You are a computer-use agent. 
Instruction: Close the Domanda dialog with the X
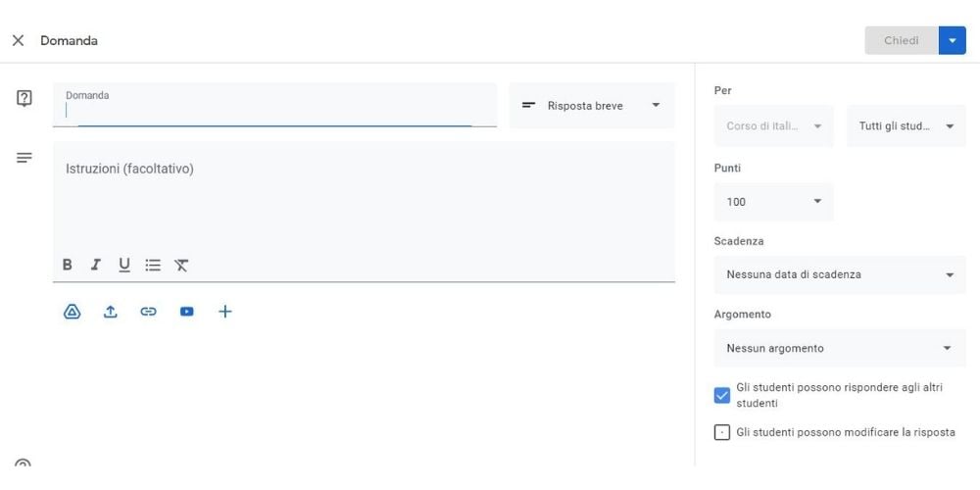pyautogui.click(x=18, y=40)
